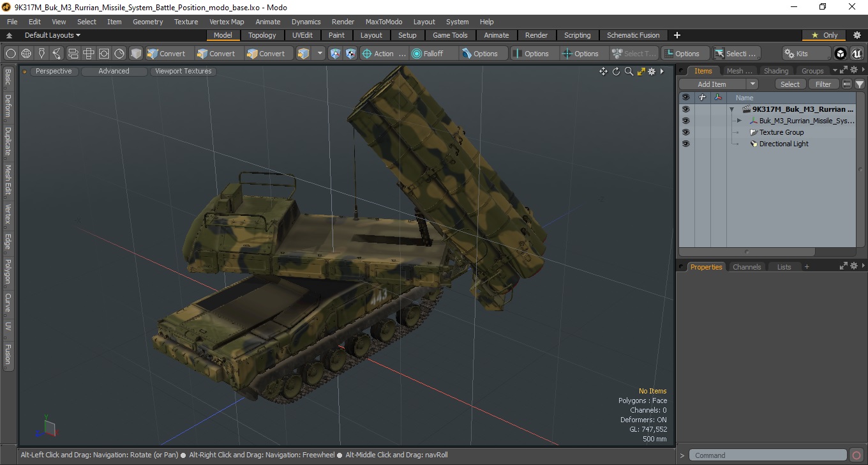Open layout settings gear beside Only
Viewport: 868px width, 465px height.
(x=857, y=35)
